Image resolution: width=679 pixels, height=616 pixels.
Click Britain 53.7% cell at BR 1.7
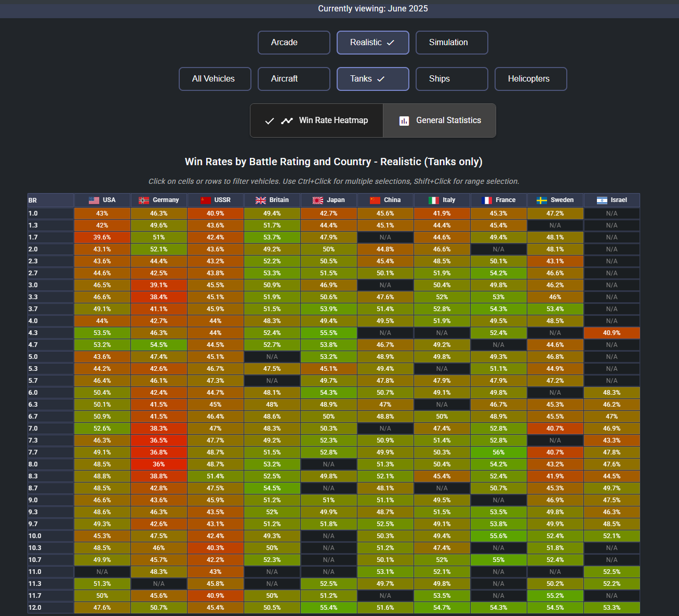pos(272,237)
